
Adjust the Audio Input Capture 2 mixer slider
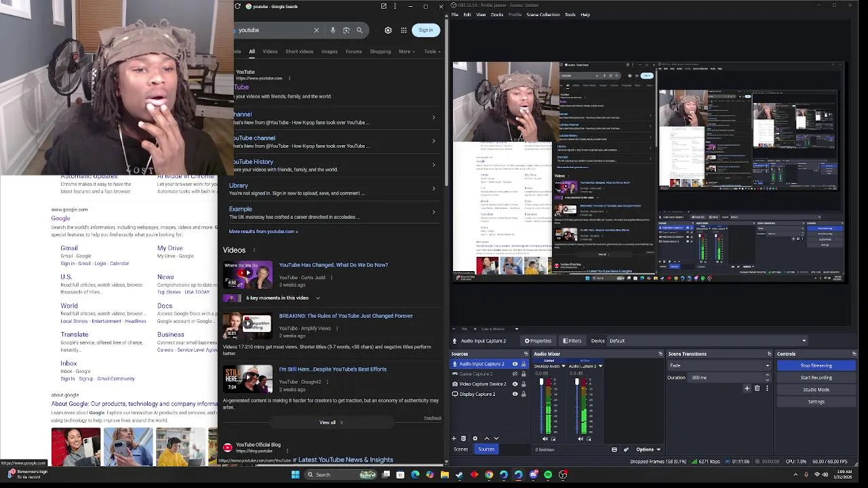(x=577, y=405)
